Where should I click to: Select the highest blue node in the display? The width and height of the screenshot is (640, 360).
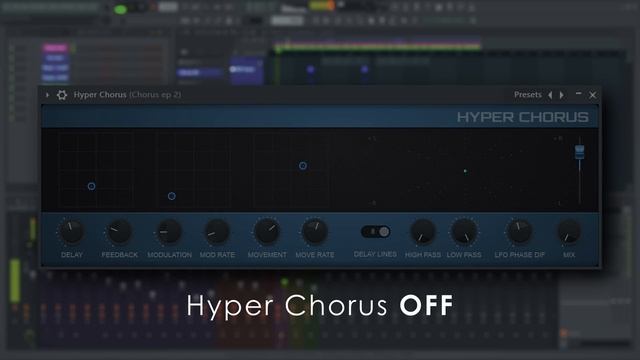(303, 166)
